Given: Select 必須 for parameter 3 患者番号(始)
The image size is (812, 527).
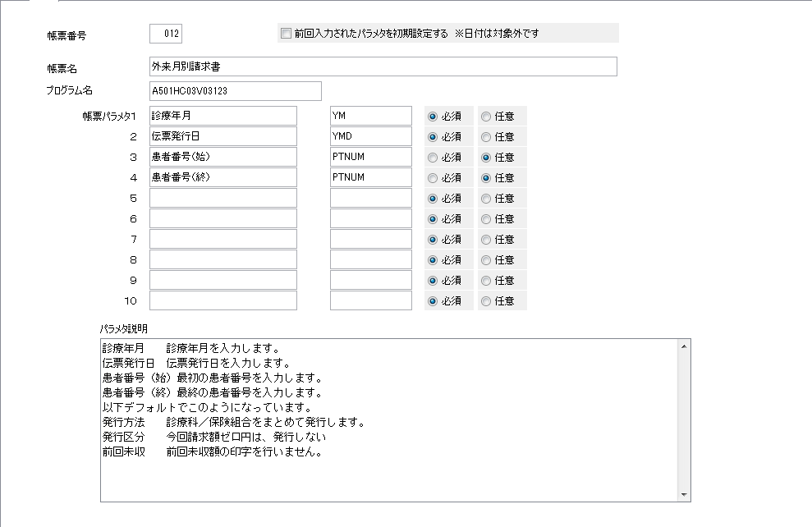Looking at the screenshot, I should point(433,157).
